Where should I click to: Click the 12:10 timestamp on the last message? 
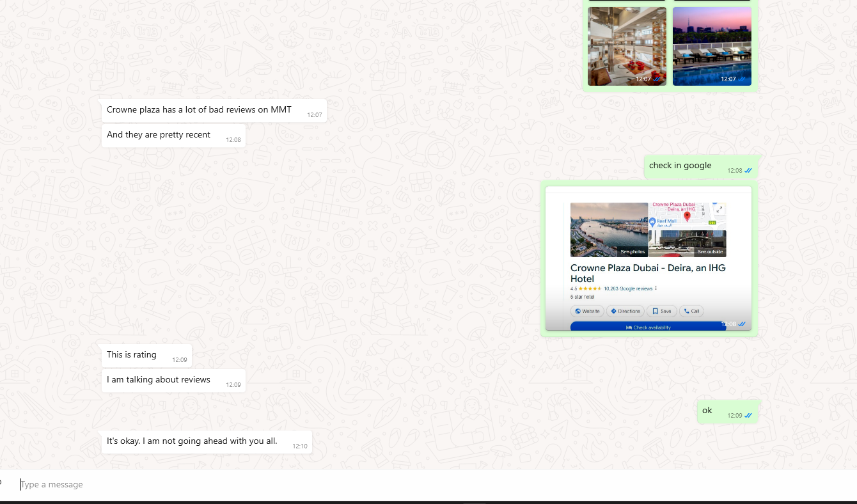click(300, 446)
